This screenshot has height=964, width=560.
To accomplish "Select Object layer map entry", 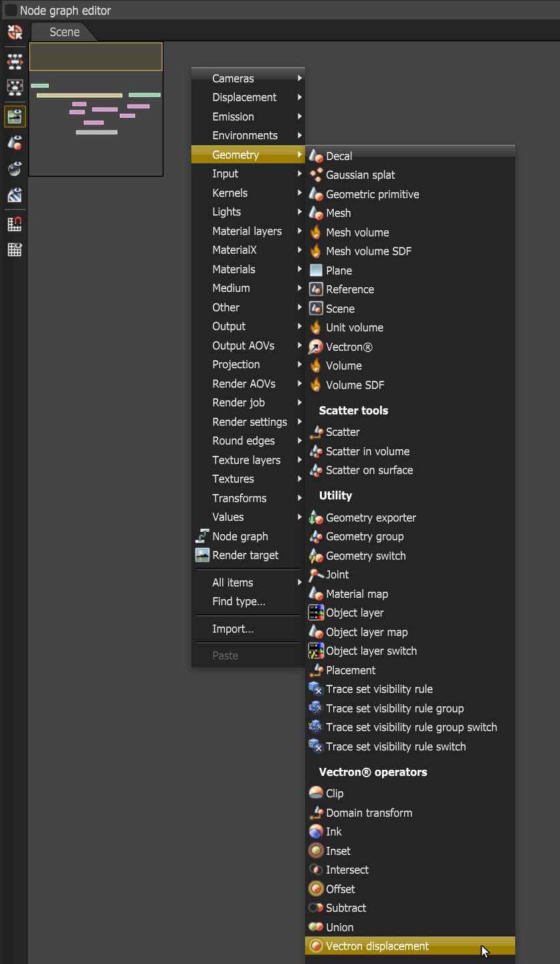I will point(410,632).
